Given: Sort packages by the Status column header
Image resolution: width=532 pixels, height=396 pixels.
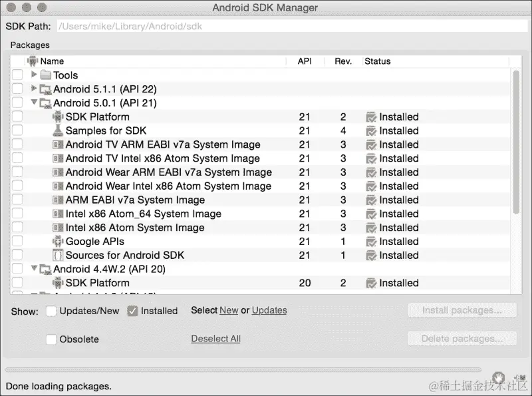Looking at the screenshot, I should (377, 61).
